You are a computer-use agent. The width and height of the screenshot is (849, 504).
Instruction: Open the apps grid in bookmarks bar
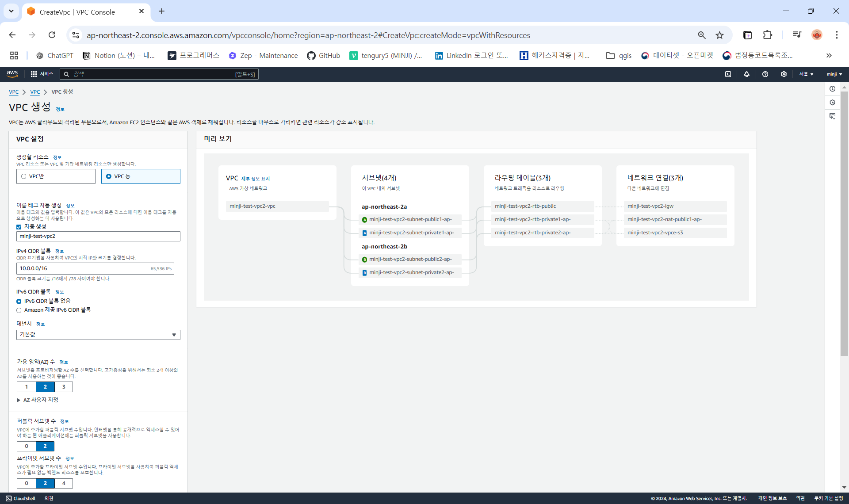[x=14, y=55]
